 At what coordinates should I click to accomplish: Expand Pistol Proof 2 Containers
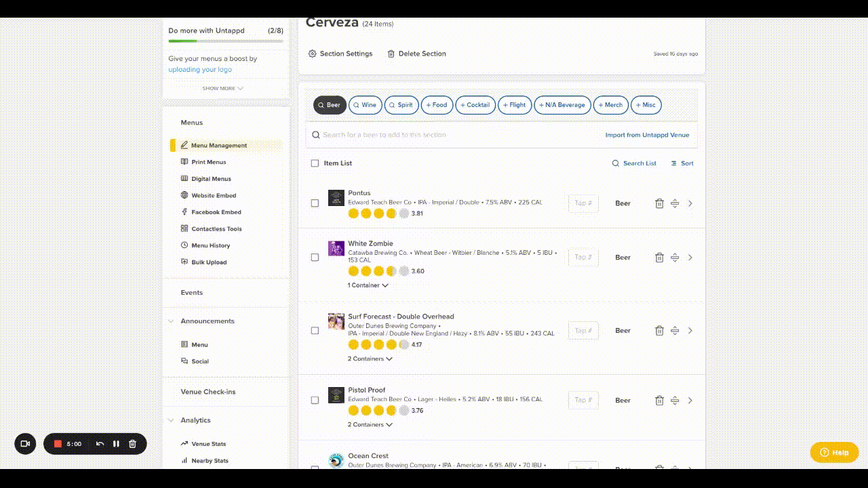[x=370, y=425]
